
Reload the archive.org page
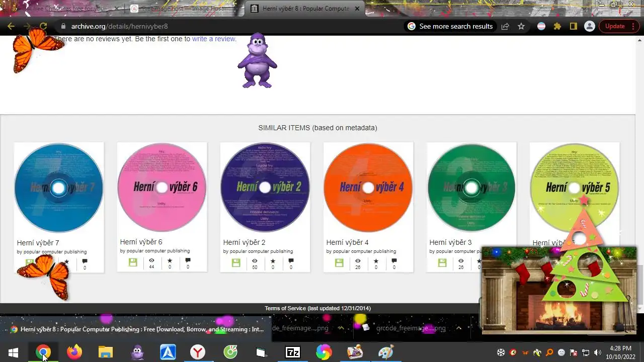(x=43, y=26)
